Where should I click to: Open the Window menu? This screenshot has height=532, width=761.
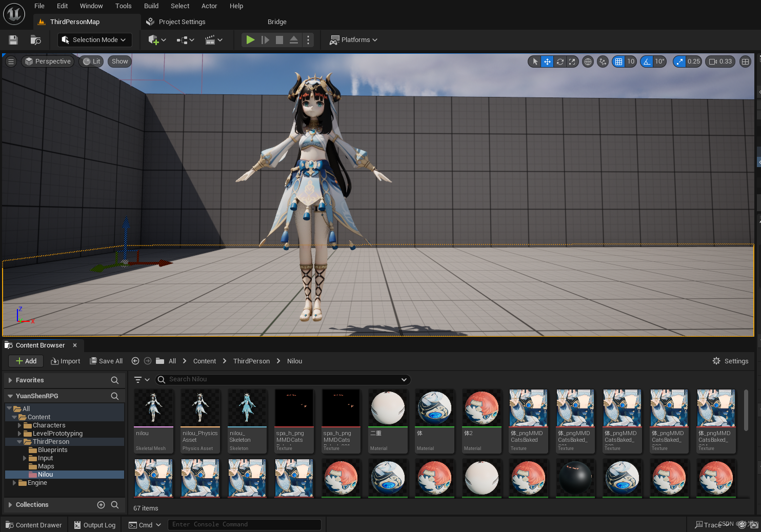tap(91, 6)
